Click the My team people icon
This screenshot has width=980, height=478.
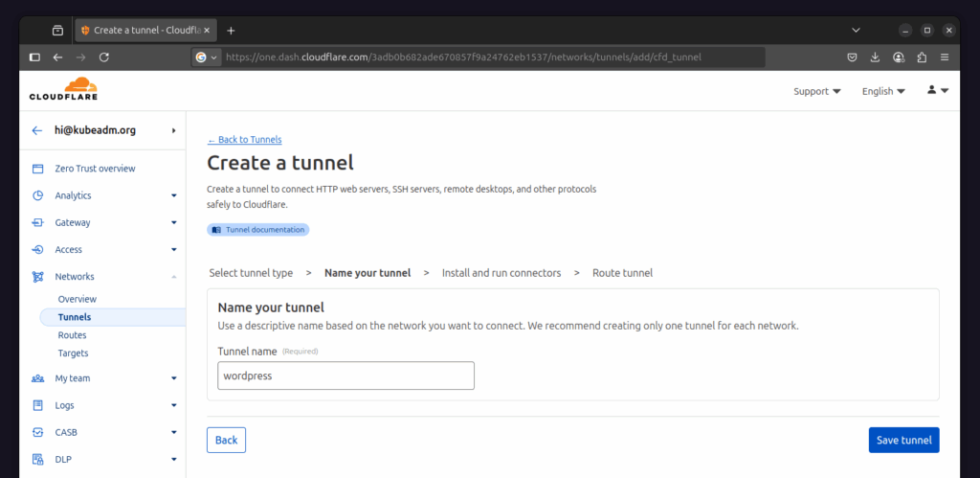click(x=37, y=377)
